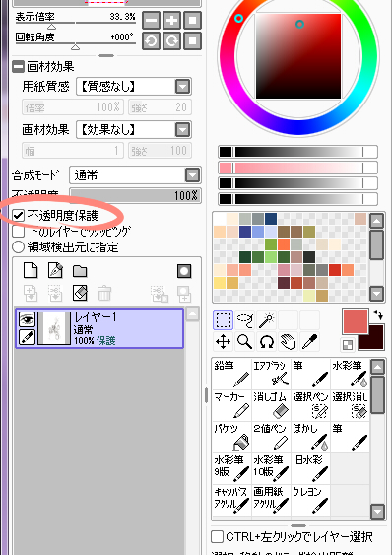Select the move tool
The image size is (392, 555).
[223, 342]
